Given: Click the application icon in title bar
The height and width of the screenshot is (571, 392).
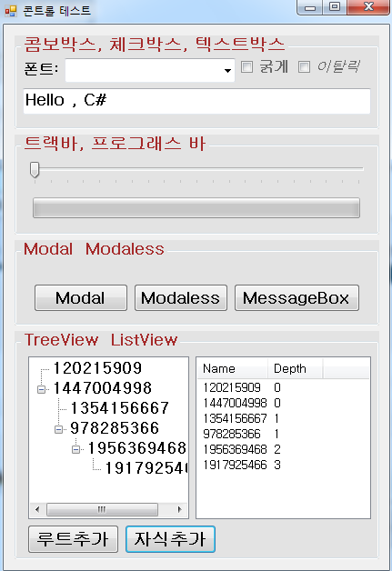Looking at the screenshot, I should click(x=11, y=11).
